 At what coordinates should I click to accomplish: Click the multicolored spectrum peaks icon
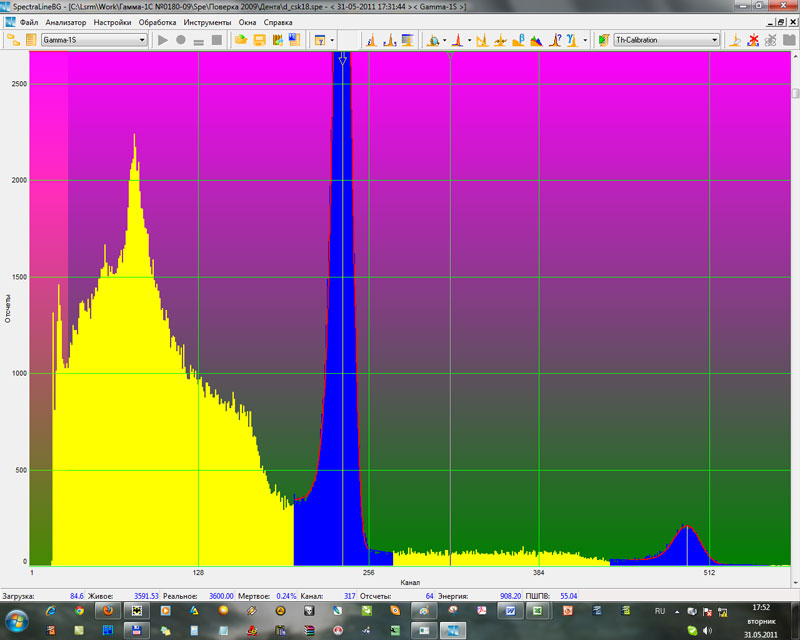tap(535, 40)
